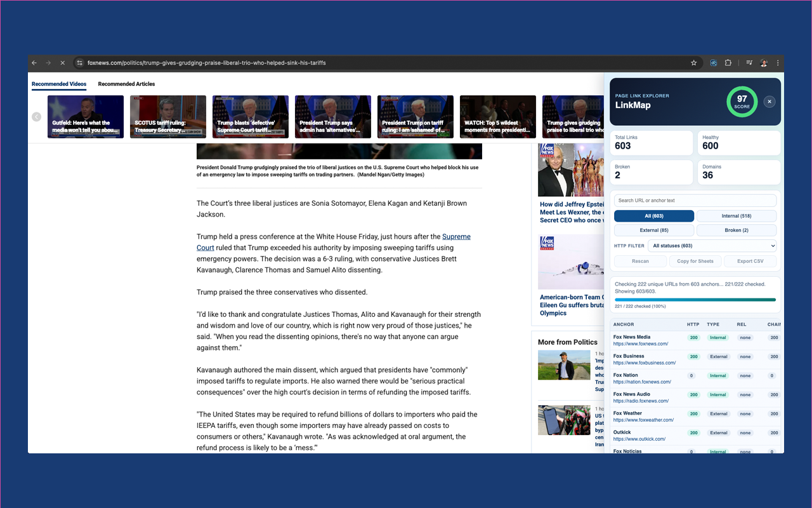This screenshot has width=812, height=508.
Task: Bookmark this page with the star icon
Action: click(694, 63)
